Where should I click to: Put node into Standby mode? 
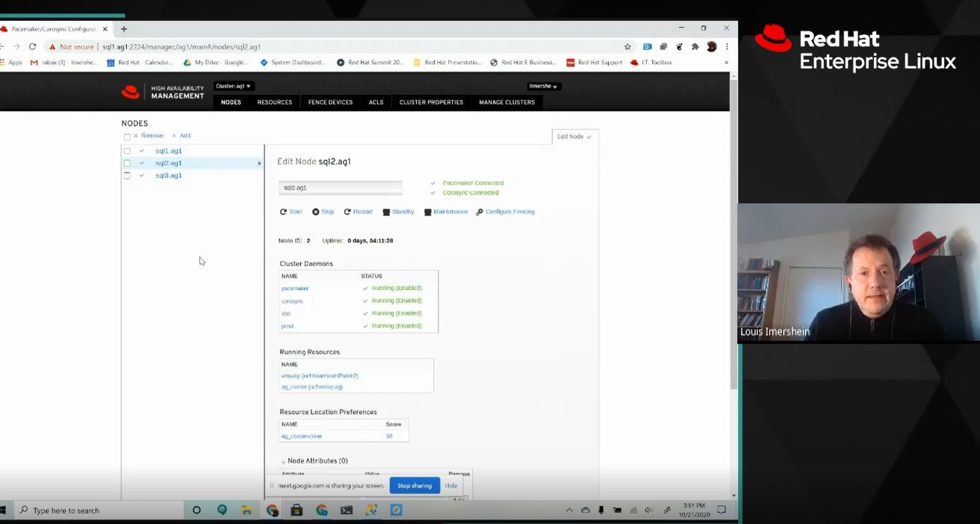tap(397, 212)
